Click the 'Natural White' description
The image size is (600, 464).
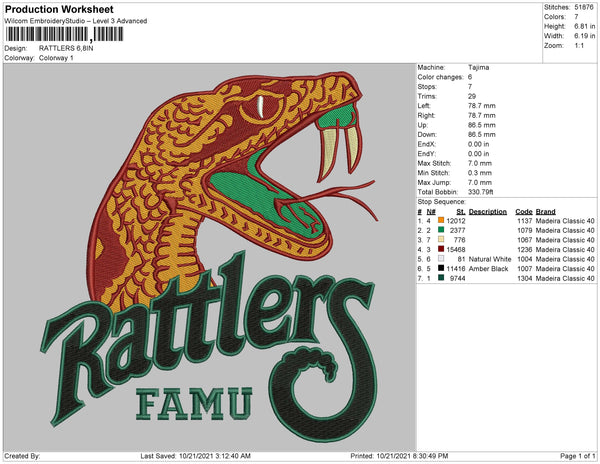click(490, 259)
